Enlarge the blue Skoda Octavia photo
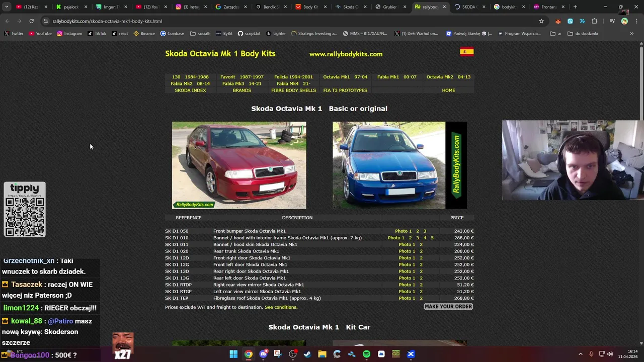The image size is (644, 362). 399,165
